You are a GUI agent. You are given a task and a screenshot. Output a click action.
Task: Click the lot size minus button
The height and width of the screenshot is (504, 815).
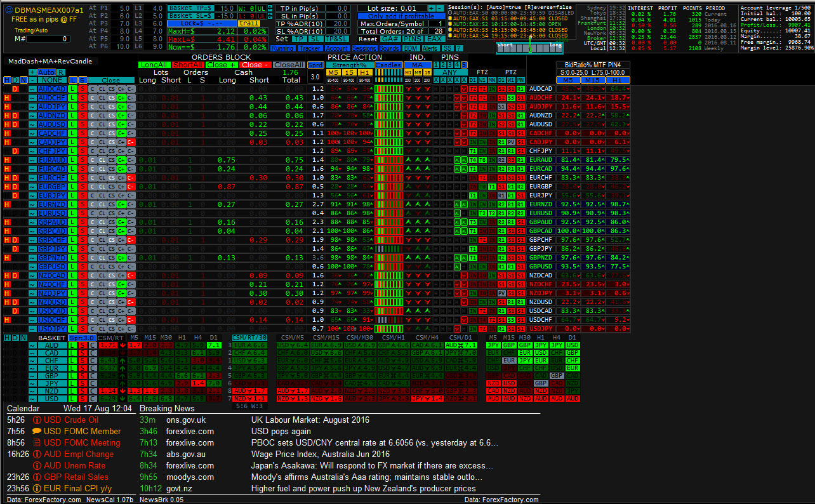click(x=440, y=8)
